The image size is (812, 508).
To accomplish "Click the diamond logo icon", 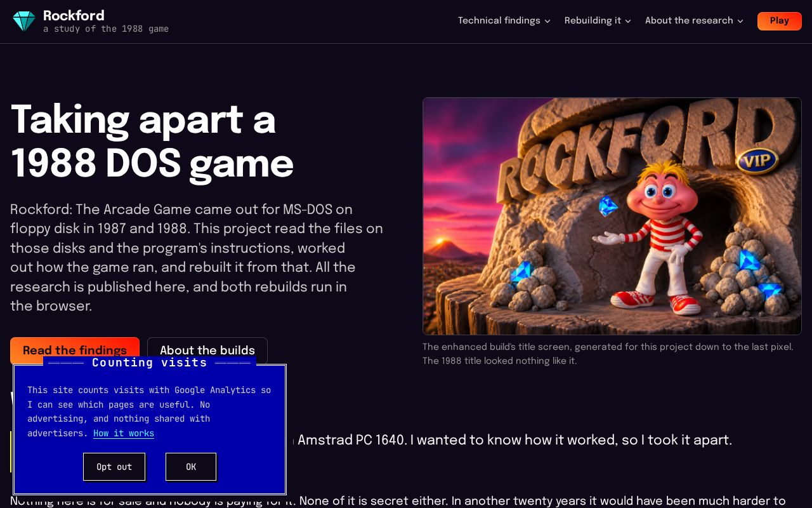I will coord(24,21).
